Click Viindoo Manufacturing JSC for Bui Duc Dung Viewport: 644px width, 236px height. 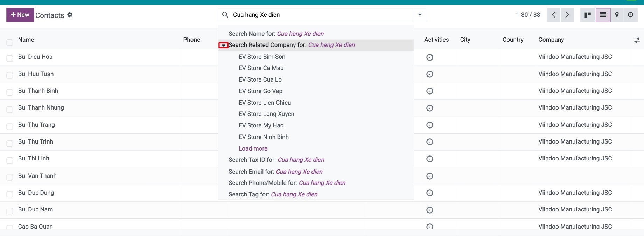click(x=575, y=193)
